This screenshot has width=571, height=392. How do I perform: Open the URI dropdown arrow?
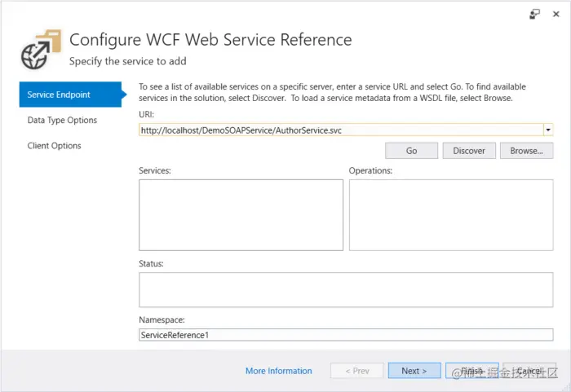tap(548, 130)
